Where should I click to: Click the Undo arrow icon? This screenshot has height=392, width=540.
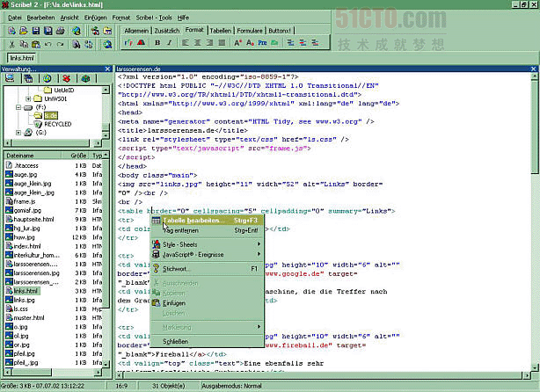pos(47,44)
